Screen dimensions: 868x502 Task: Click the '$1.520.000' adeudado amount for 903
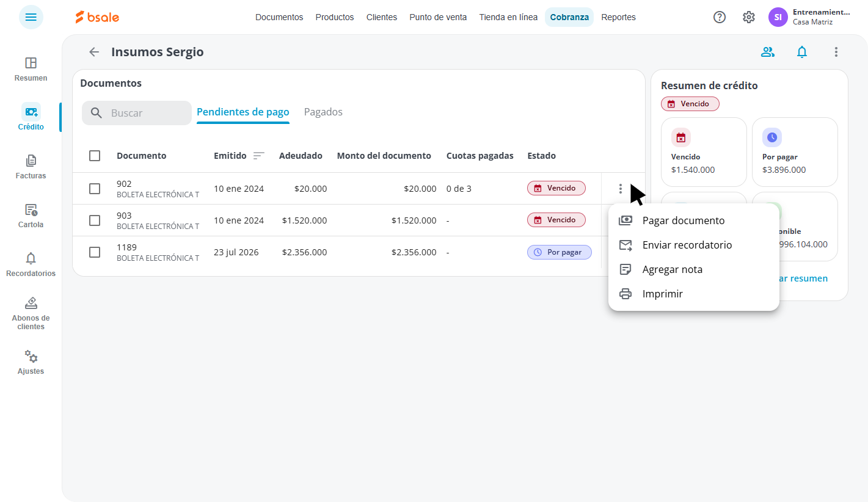(304, 220)
